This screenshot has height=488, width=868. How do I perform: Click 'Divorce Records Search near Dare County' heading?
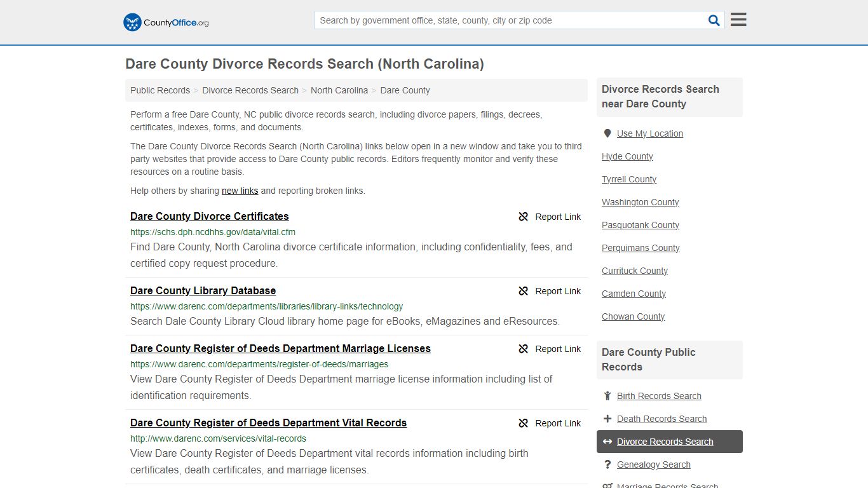pyautogui.click(x=660, y=97)
